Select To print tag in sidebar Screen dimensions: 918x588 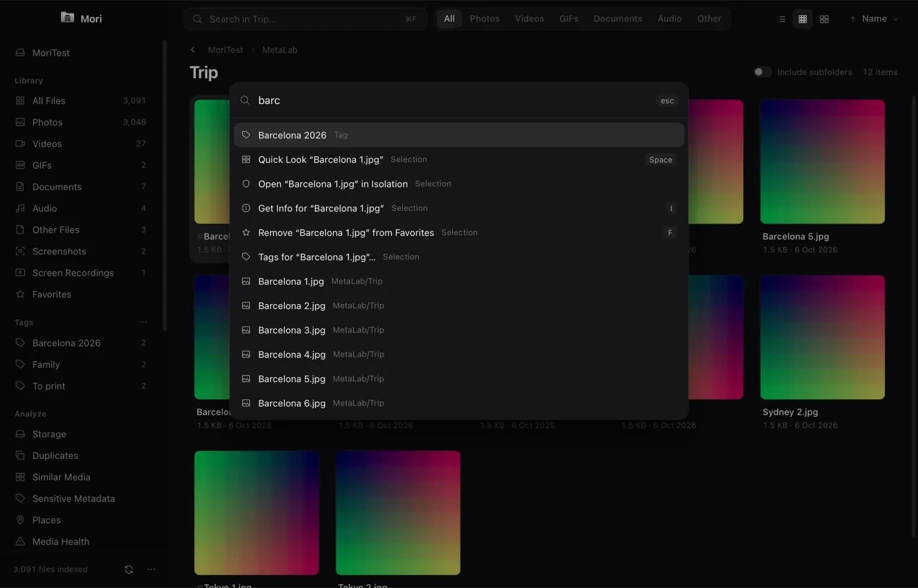[x=81, y=386]
